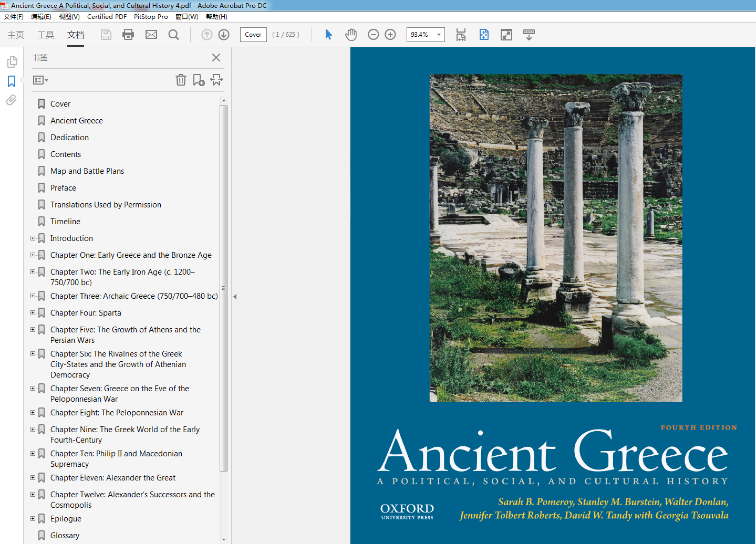The height and width of the screenshot is (544, 756).
Task: Expand the Epilogue bookmark node
Action: (x=33, y=519)
